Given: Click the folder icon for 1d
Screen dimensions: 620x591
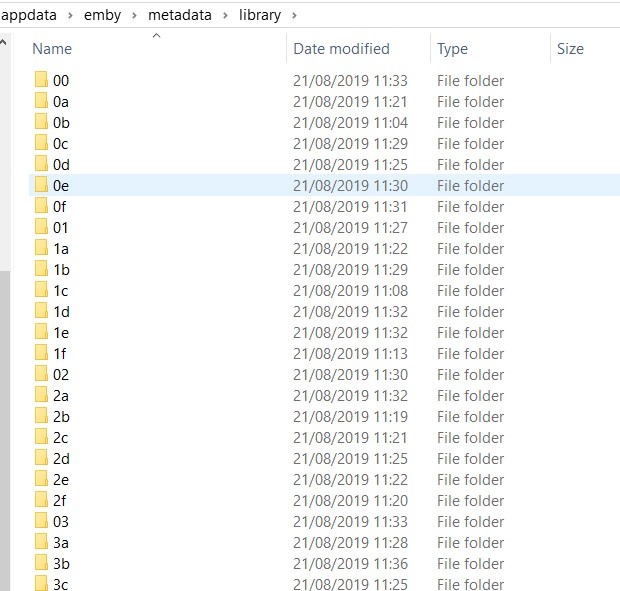Looking at the screenshot, I should click(x=41, y=310).
